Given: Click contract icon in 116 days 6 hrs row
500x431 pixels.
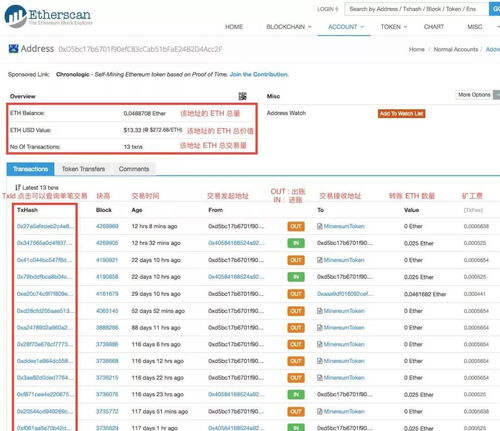Looking at the screenshot, I should (x=320, y=344).
